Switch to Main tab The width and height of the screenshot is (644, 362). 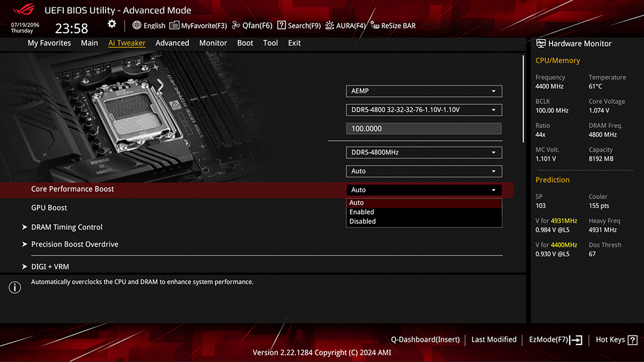[x=89, y=43]
